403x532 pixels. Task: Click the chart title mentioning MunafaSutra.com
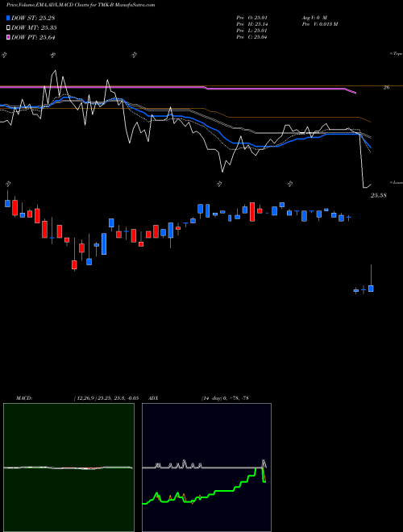pyautogui.click(x=81, y=5)
